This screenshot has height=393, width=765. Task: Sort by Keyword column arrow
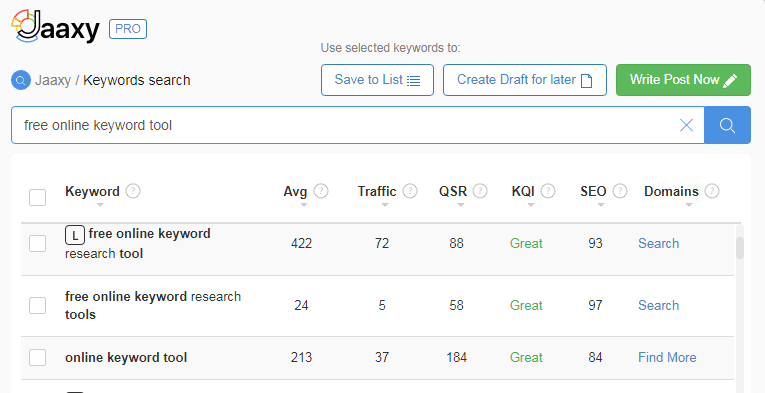[100, 205]
